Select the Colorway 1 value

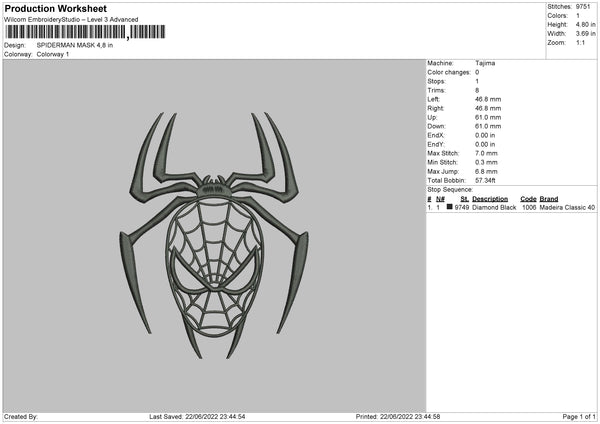tap(53, 54)
